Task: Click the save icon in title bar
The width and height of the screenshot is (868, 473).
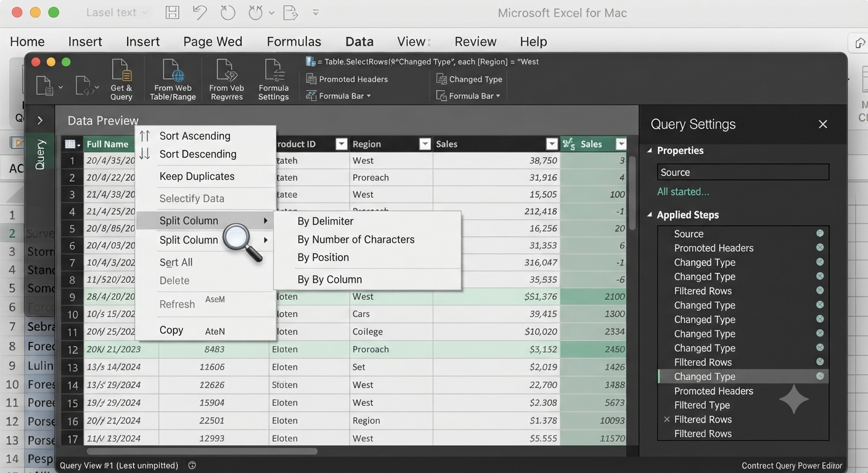Action: click(173, 12)
